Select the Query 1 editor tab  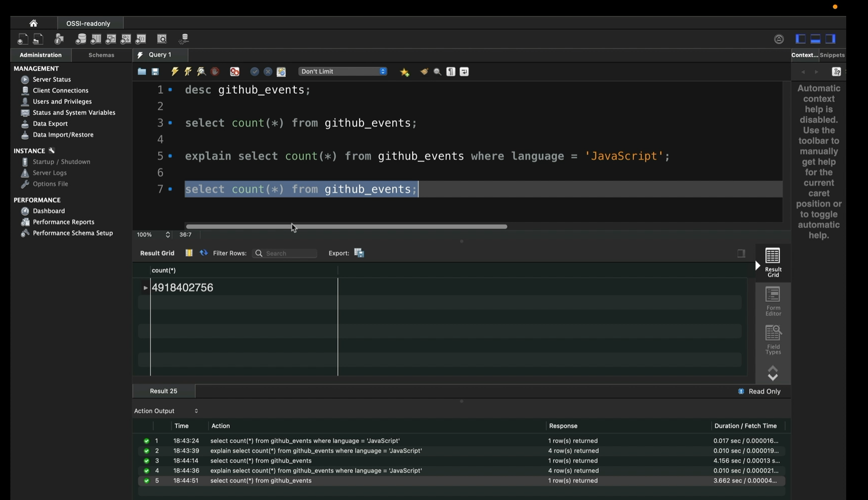coord(160,55)
